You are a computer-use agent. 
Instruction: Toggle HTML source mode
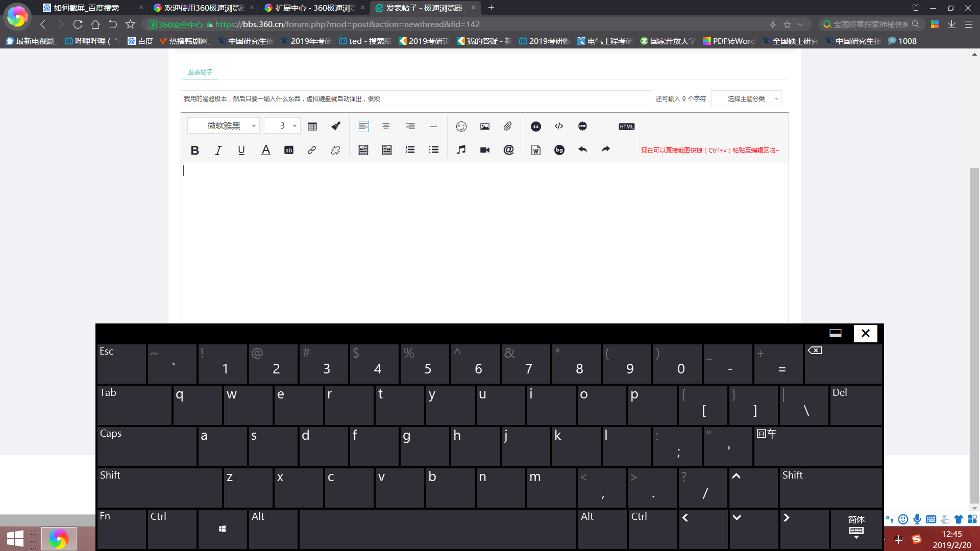coord(626,127)
